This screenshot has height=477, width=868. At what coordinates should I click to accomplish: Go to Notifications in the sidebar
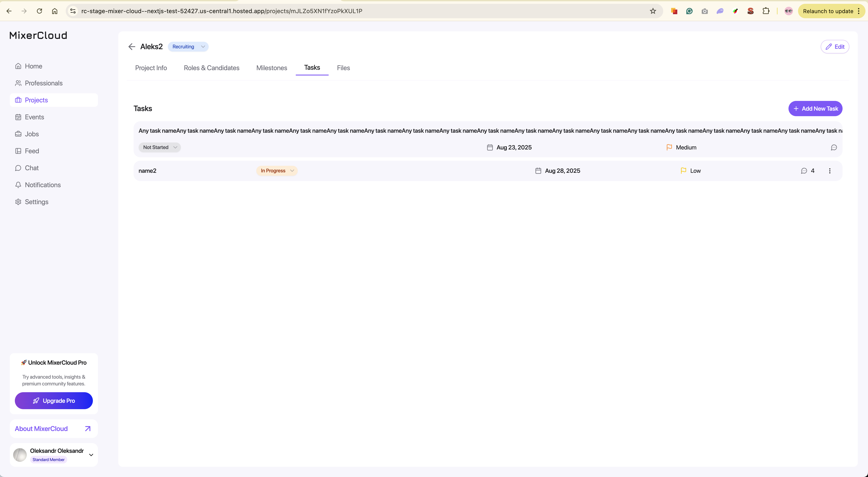43,185
